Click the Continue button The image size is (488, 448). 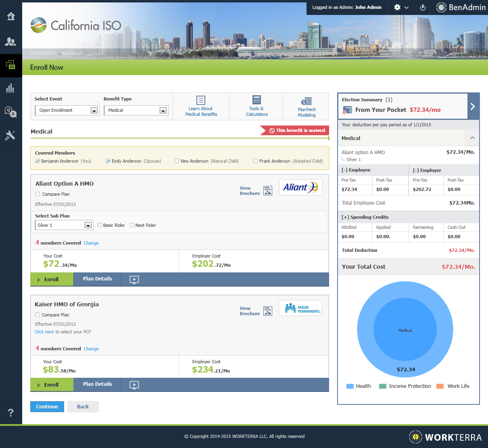[47, 407]
